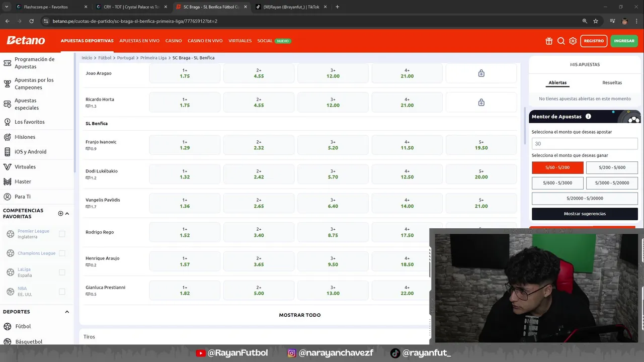Collapse the Competencias Favoritas section
The width and height of the screenshot is (644, 362).
click(67, 213)
